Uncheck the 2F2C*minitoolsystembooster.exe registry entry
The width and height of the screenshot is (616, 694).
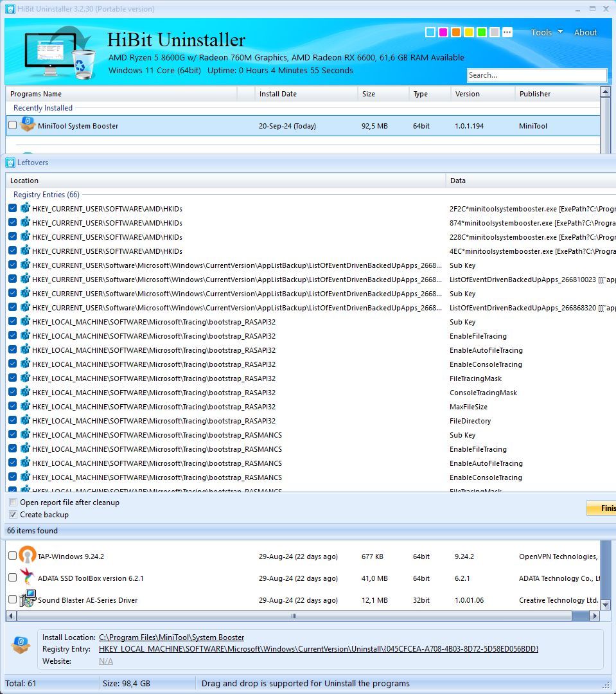[12, 208]
